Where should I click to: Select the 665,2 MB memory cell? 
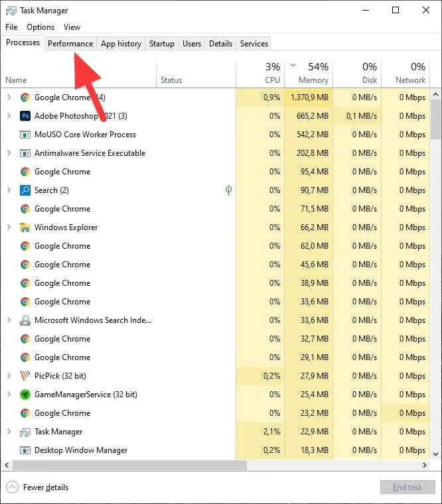(x=309, y=115)
